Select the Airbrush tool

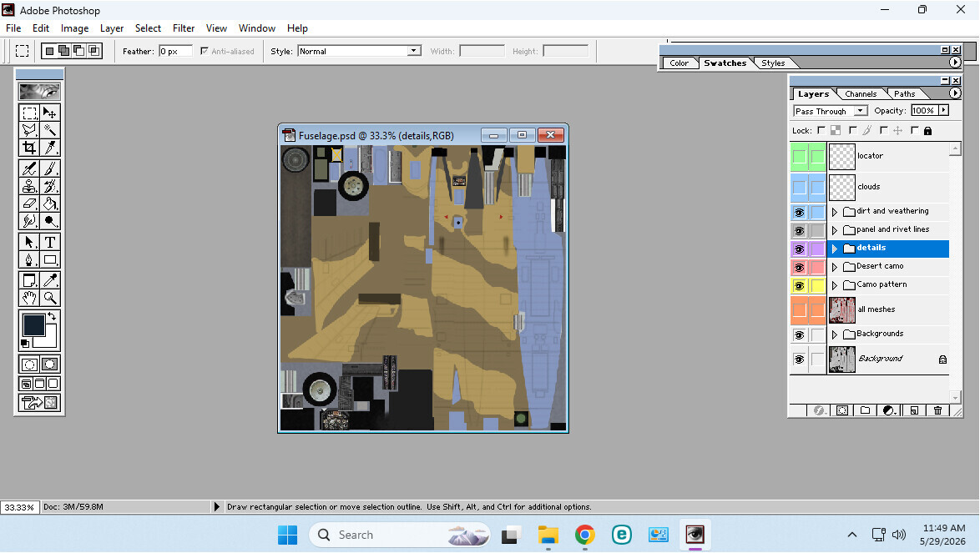coord(29,168)
